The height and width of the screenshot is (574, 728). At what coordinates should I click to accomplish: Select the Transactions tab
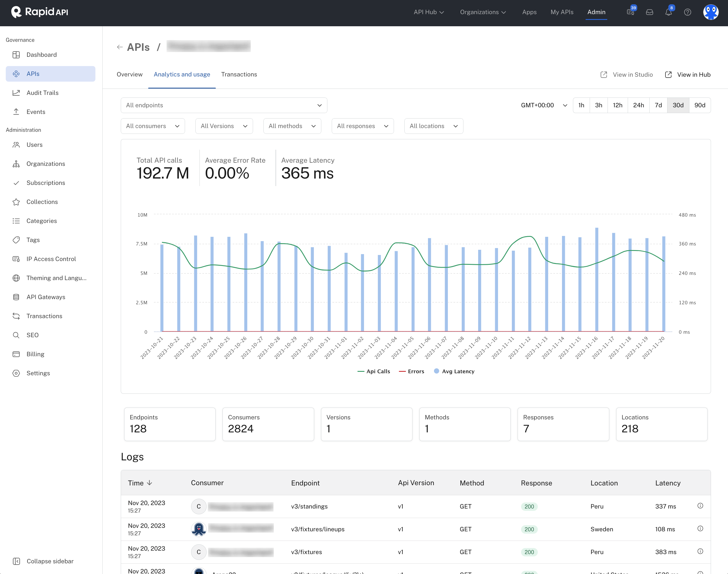click(239, 74)
